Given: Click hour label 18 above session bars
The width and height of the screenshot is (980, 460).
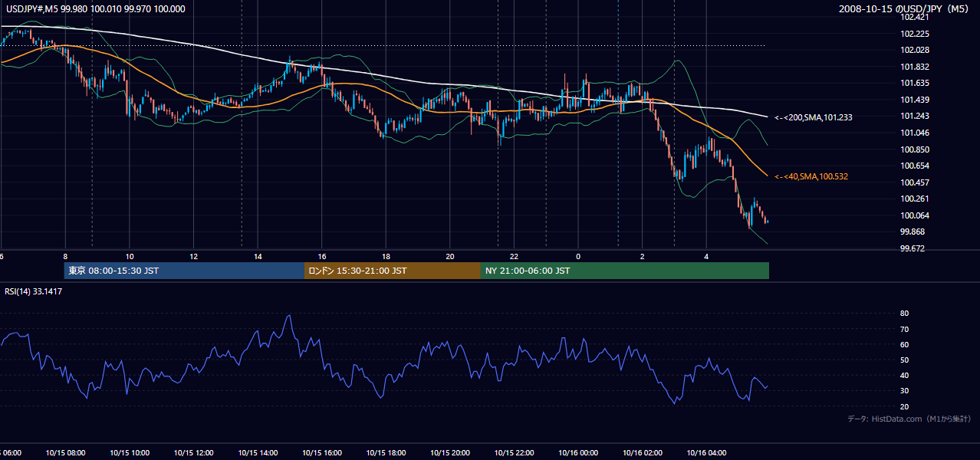Looking at the screenshot, I should click(386, 256).
